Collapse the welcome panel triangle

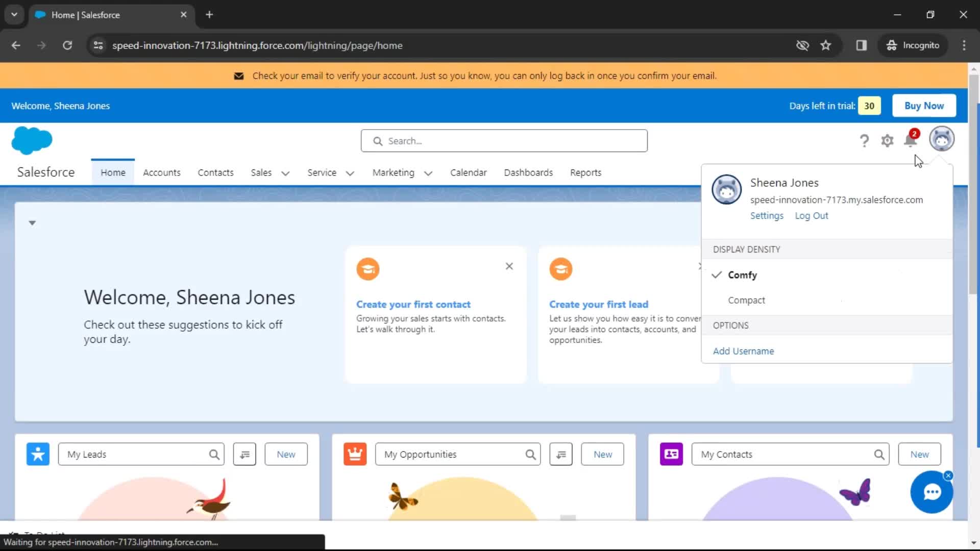[x=32, y=223]
